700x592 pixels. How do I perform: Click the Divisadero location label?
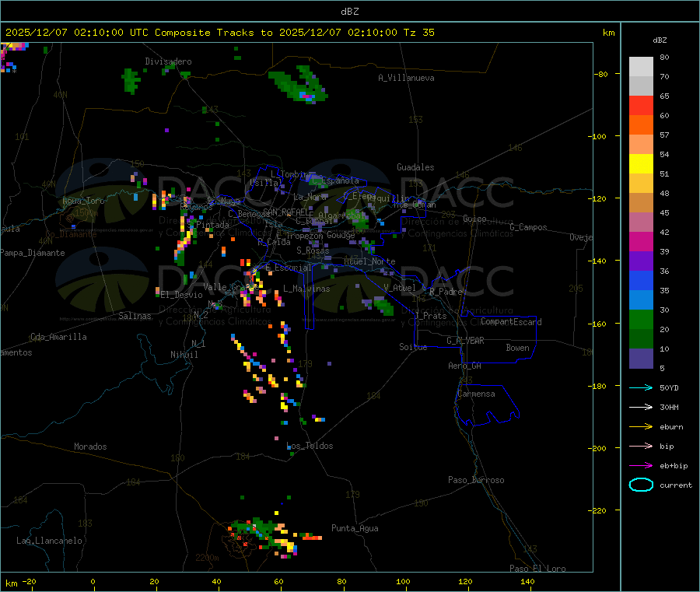(168, 61)
